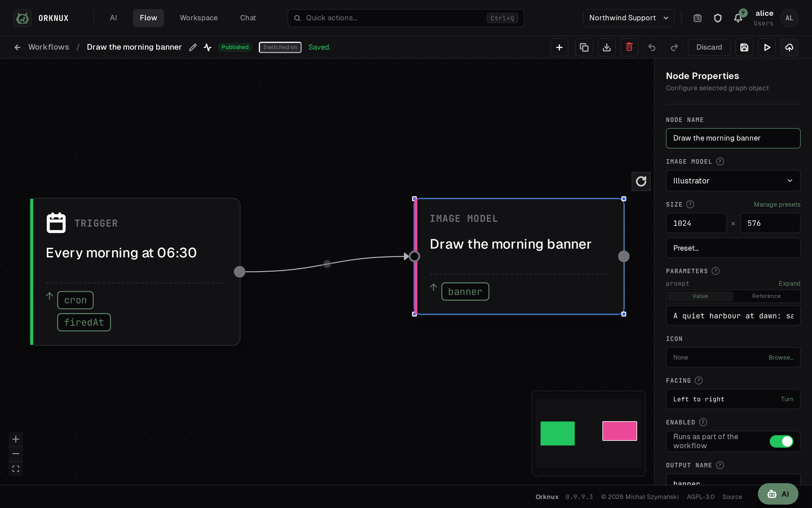
Task: Undo the last change
Action: (x=652, y=47)
